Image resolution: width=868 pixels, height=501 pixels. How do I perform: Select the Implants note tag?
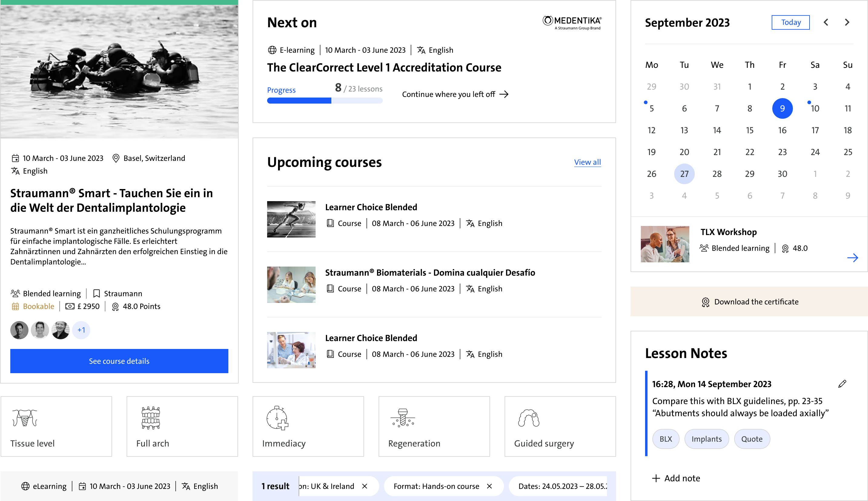pos(706,439)
